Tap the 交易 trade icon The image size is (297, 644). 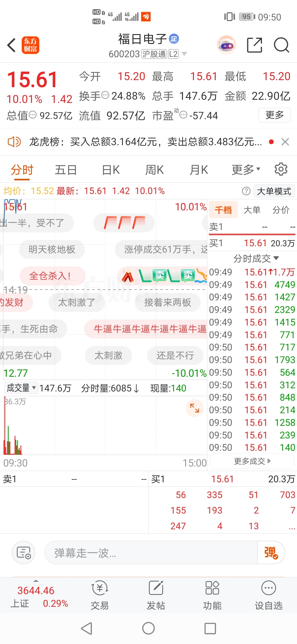(x=100, y=595)
